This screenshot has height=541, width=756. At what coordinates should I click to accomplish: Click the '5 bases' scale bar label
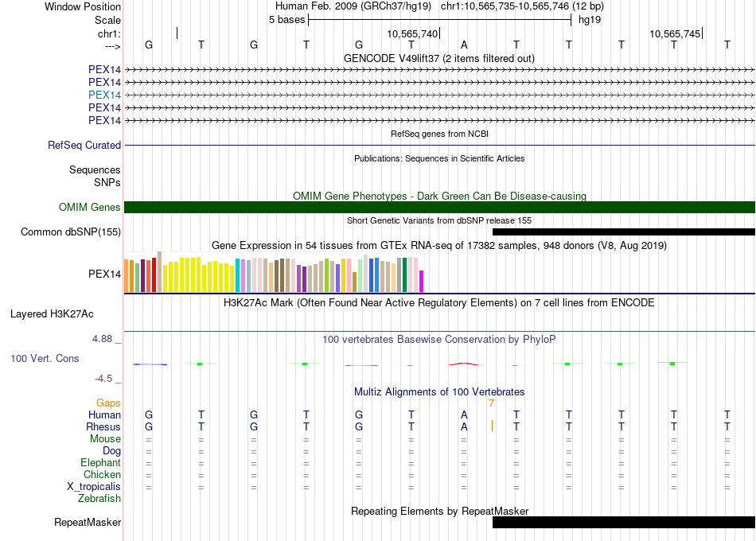click(x=286, y=20)
